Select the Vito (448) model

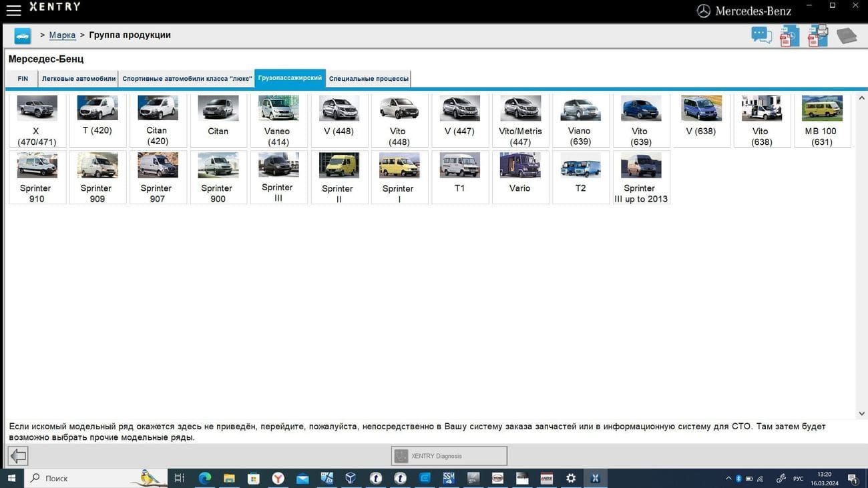pyautogui.click(x=399, y=120)
